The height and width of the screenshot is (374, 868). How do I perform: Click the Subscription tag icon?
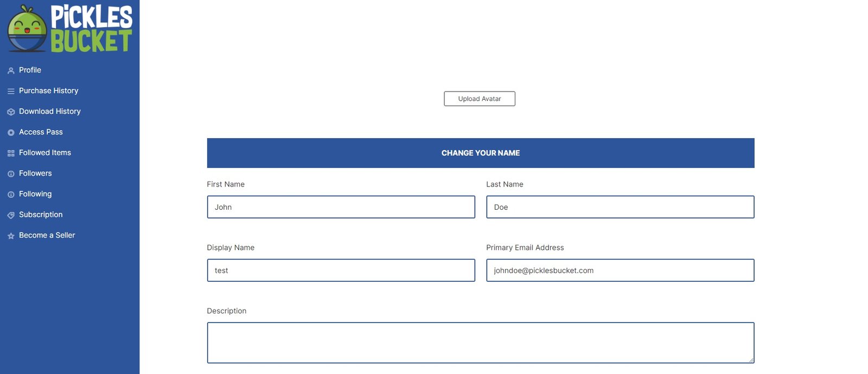click(x=11, y=215)
